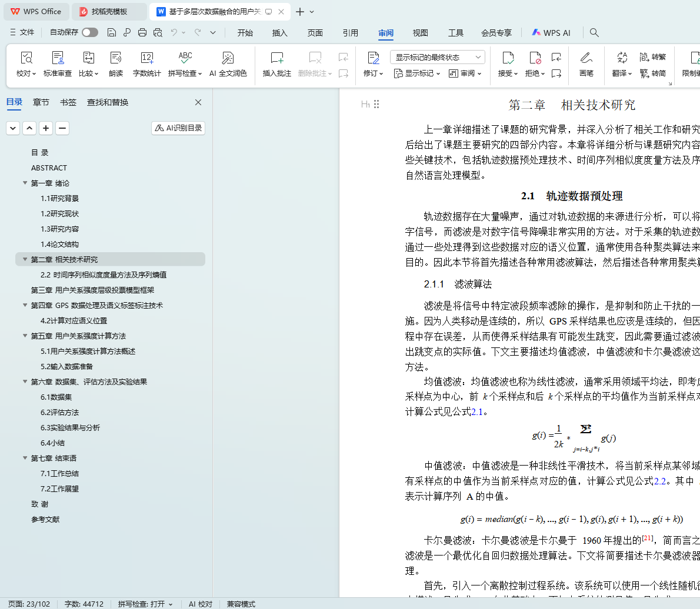This screenshot has width=700, height=609.
Task: Open the 引用 ribbon tab
Action: pyautogui.click(x=350, y=33)
